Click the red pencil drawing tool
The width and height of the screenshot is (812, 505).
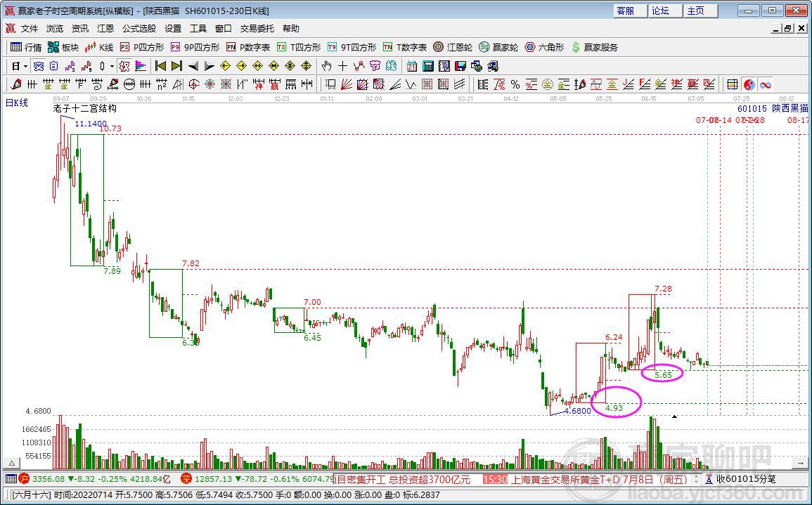[x=15, y=84]
